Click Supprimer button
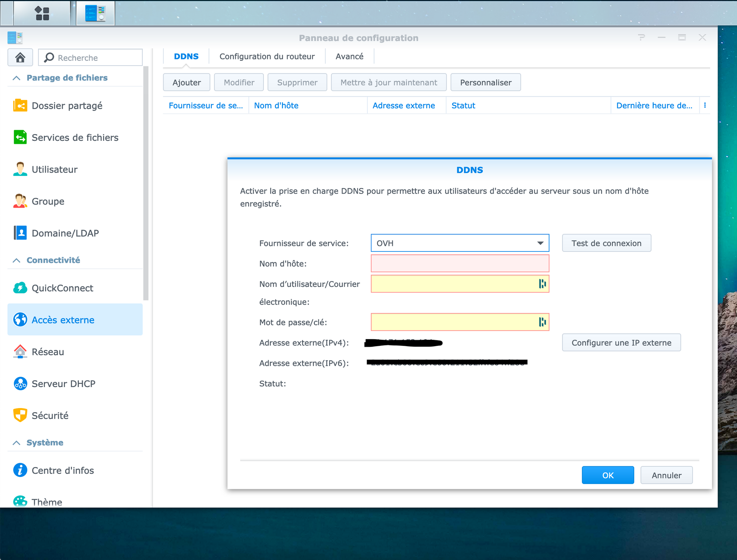The height and width of the screenshot is (560, 737). pyautogui.click(x=297, y=82)
